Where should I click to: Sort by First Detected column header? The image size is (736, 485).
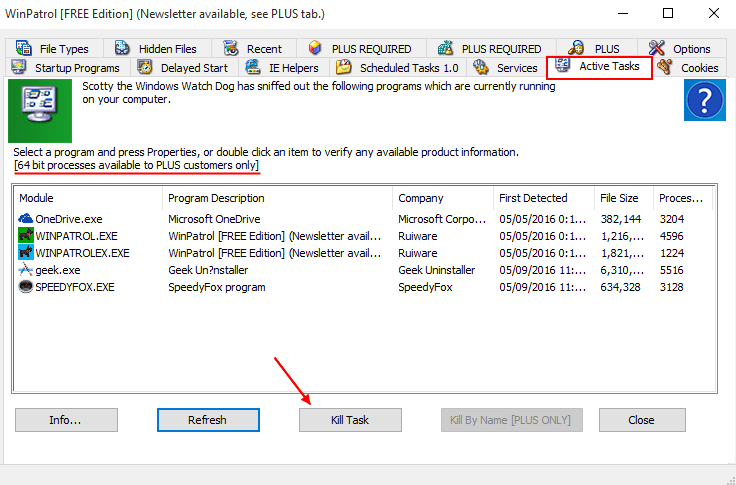click(x=544, y=198)
